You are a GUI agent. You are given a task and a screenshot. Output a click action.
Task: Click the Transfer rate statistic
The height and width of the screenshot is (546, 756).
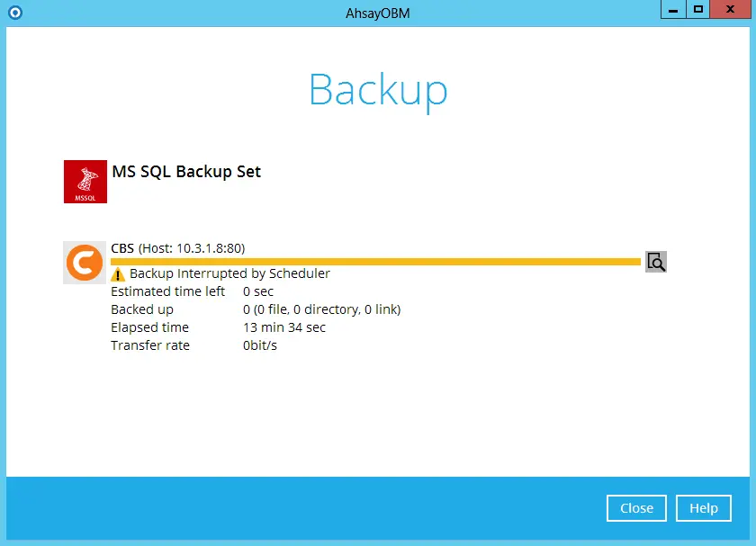(x=260, y=345)
